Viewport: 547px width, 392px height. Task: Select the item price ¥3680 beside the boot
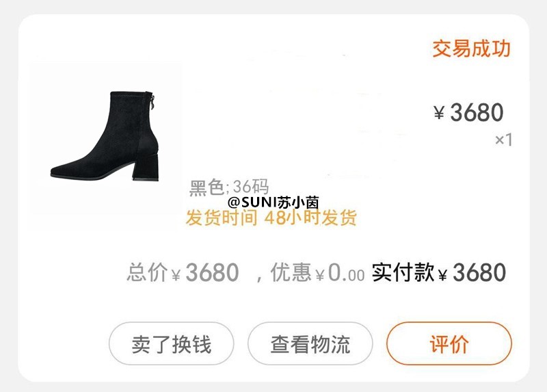[468, 112]
